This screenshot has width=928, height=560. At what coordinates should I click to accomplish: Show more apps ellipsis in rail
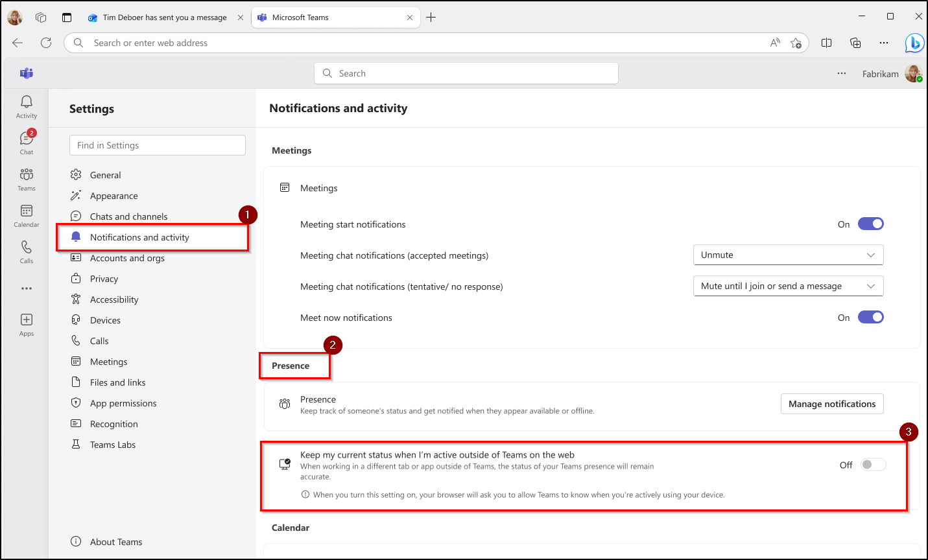click(27, 288)
